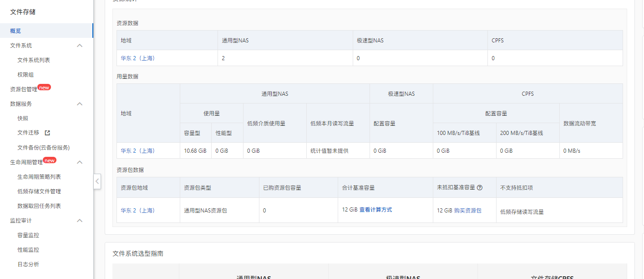
Task: Go to 低频存储文件管理
Action: point(39,191)
